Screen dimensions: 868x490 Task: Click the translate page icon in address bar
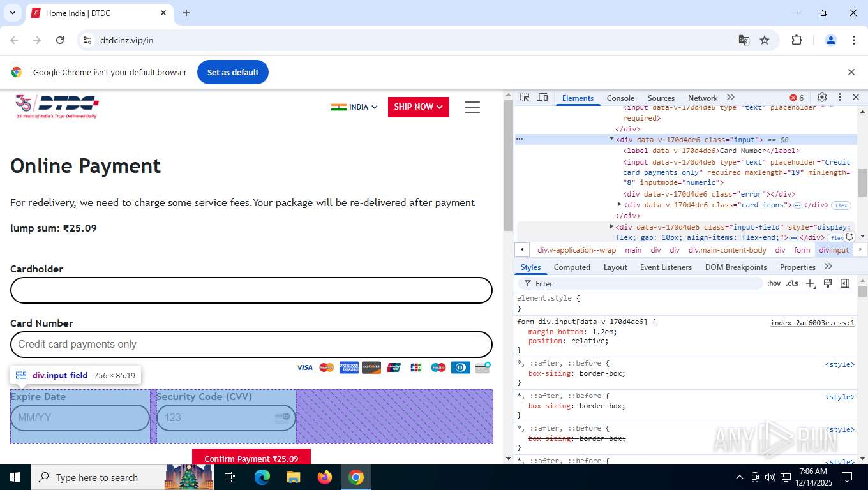pyautogui.click(x=744, y=40)
